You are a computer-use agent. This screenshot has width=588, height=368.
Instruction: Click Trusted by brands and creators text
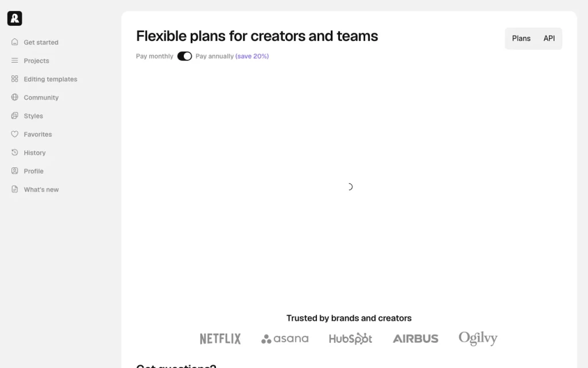tap(349, 318)
